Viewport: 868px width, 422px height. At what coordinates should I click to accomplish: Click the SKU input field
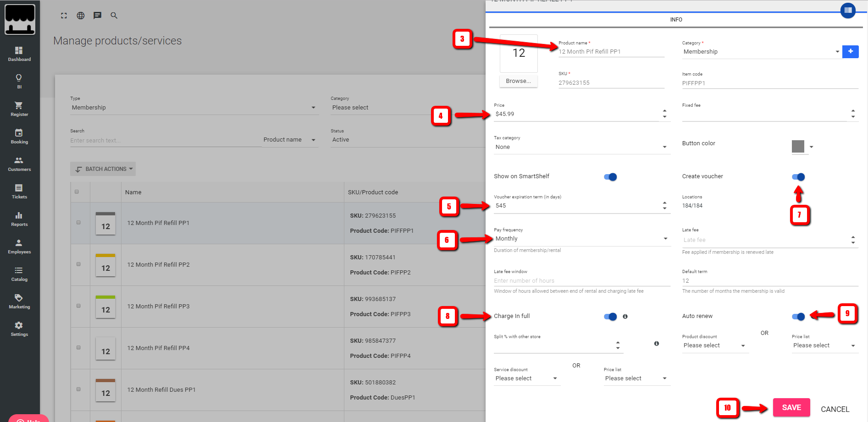[x=611, y=83]
